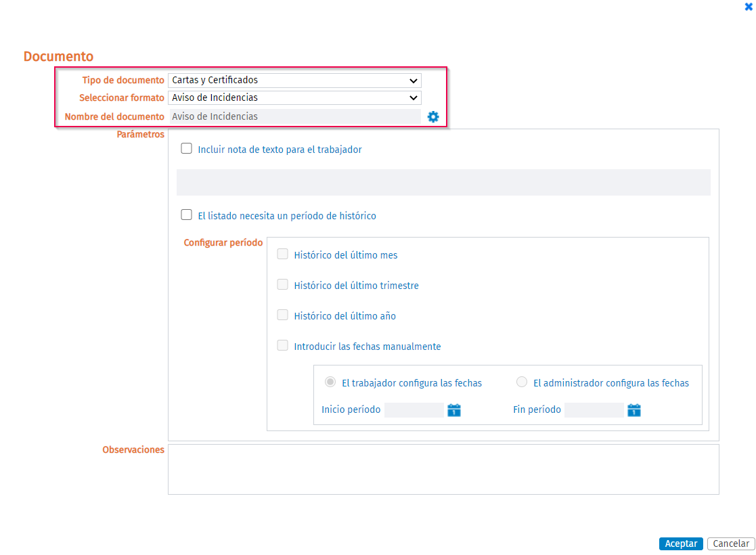Expand the Seleccionar formato dropdown
This screenshot has height=555, width=756.
point(294,97)
